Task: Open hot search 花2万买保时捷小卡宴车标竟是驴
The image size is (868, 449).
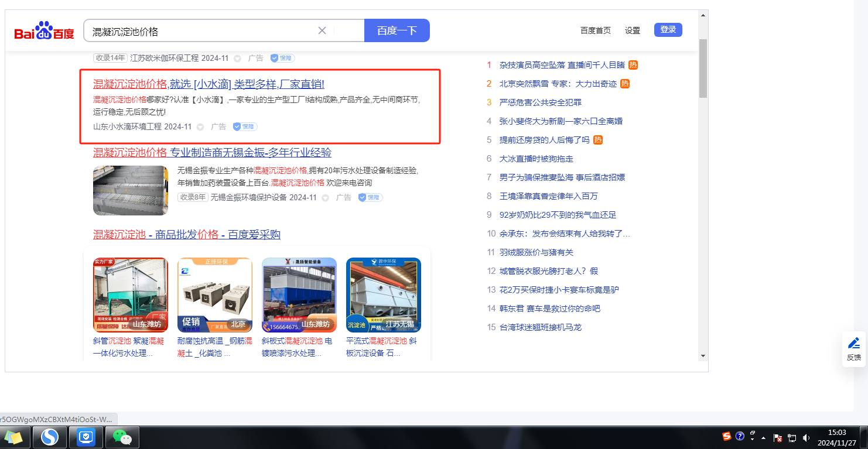Action: point(559,290)
